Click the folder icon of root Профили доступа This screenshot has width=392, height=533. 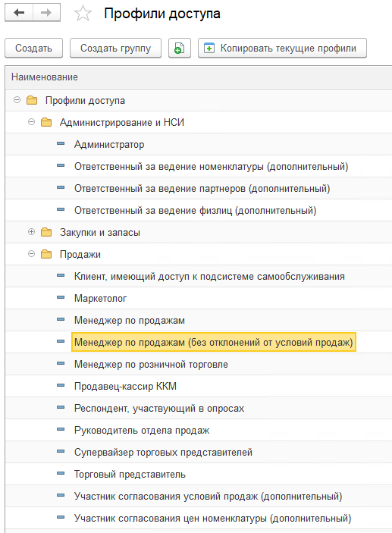click(x=32, y=100)
